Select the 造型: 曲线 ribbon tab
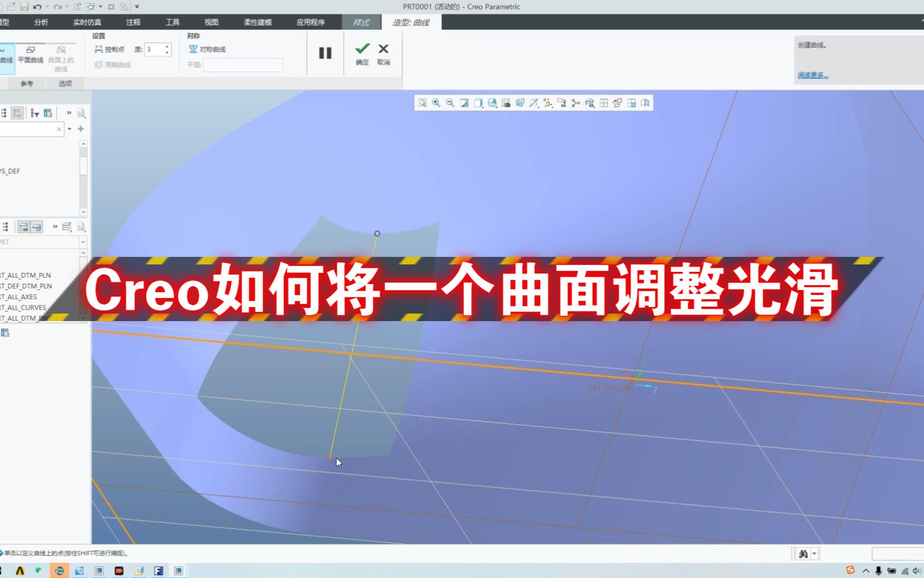This screenshot has height=578, width=924. 411,22
